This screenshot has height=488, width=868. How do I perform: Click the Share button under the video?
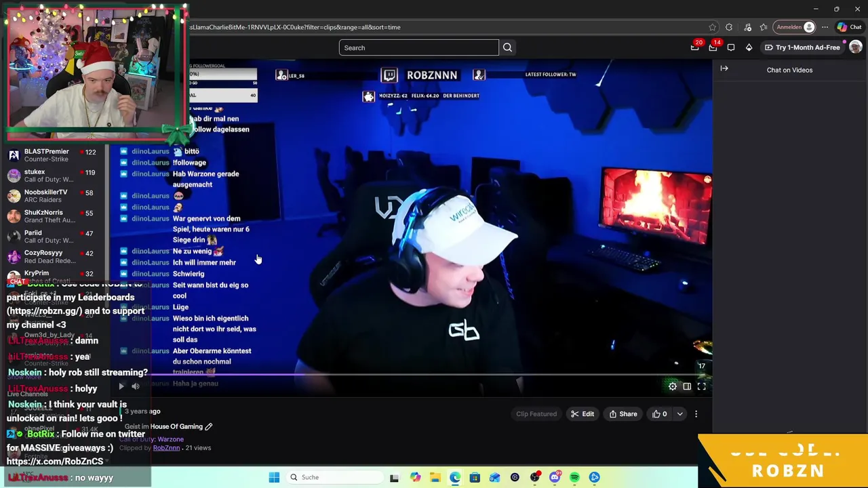[623, 414]
